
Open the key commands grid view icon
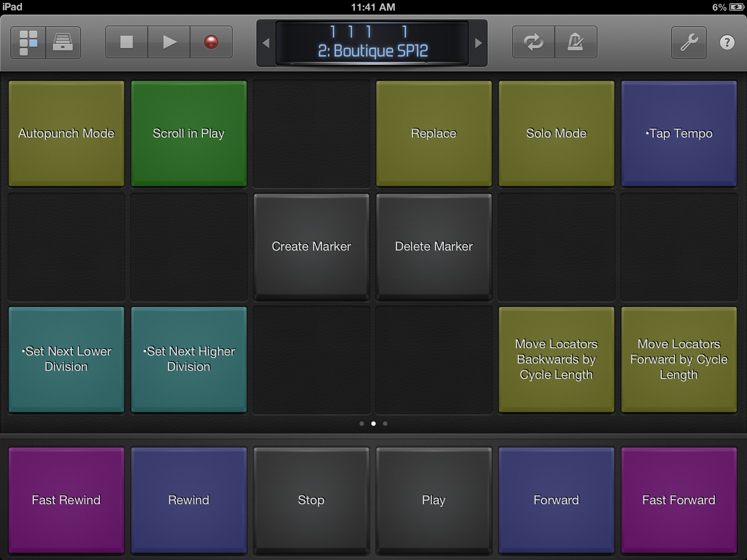[28, 42]
